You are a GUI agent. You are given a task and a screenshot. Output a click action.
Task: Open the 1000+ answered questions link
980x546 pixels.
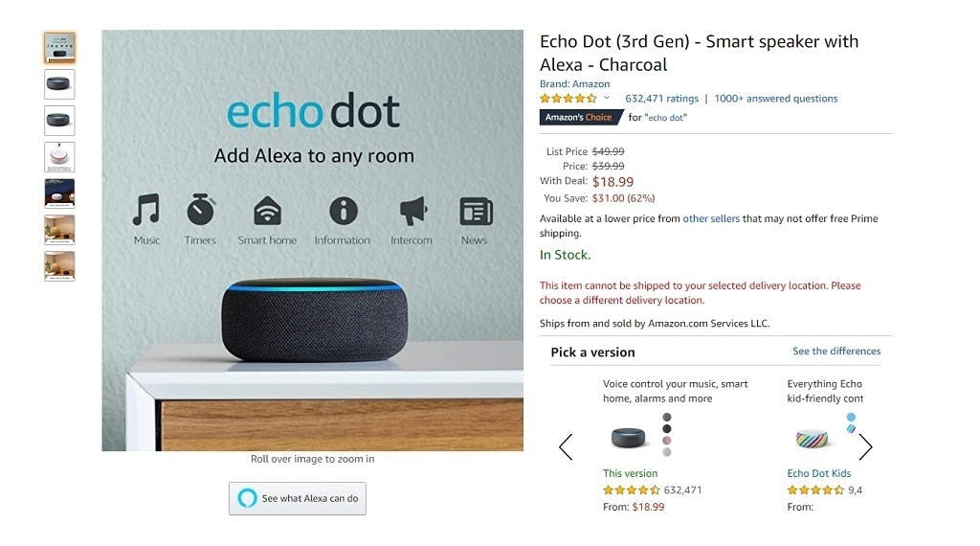[x=775, y=99]
